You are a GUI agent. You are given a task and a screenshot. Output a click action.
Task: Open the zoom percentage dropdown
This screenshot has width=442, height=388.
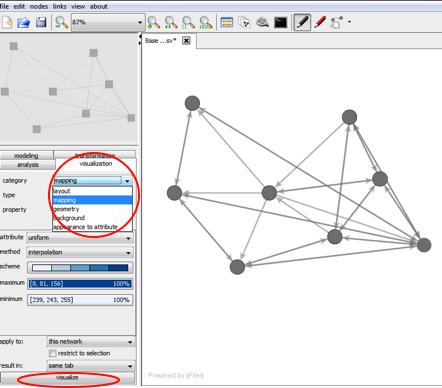108,22
